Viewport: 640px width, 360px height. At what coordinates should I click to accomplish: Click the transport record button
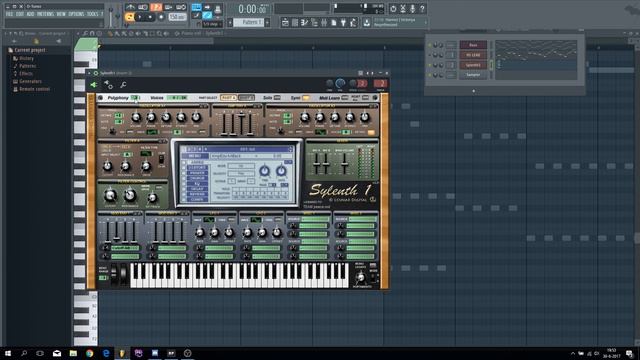(x=161, y=17)
